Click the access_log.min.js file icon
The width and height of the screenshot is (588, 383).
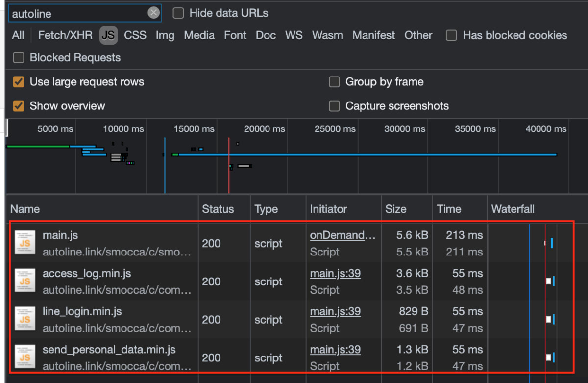(24, 281)
